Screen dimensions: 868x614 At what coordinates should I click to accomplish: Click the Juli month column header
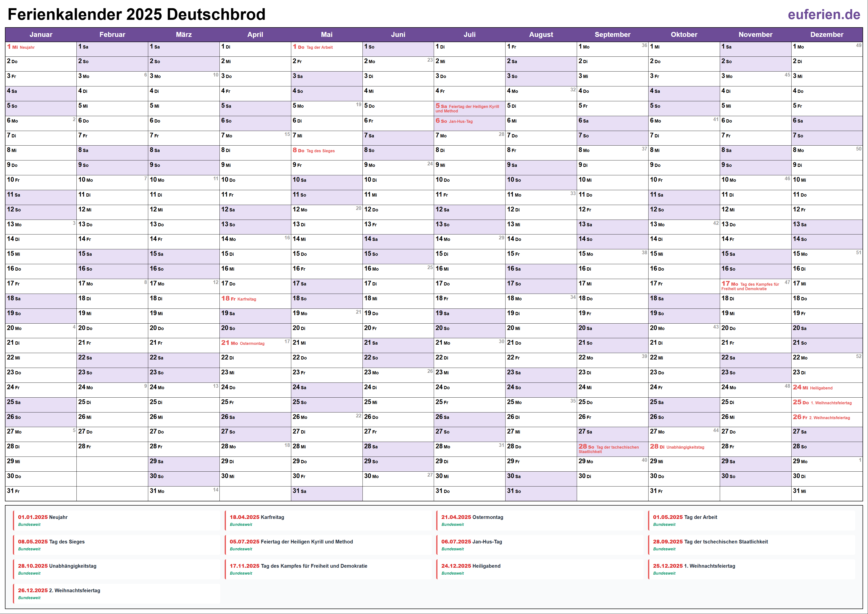pos(469,34)
